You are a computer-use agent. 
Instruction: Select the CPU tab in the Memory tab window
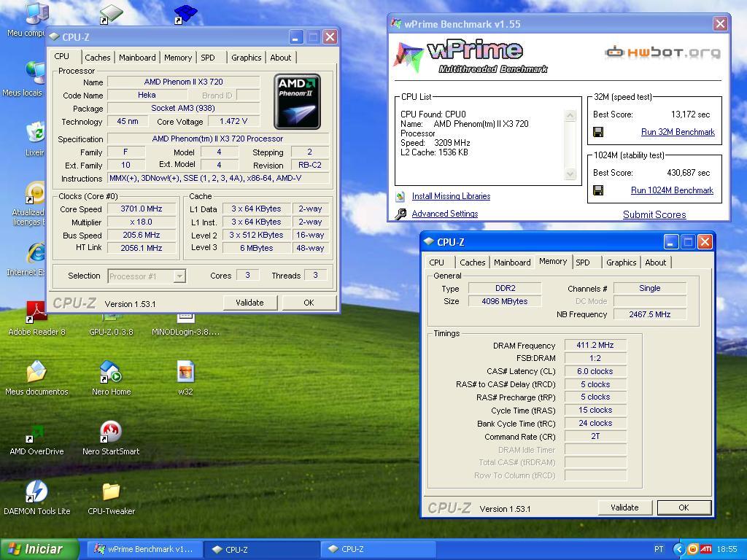(436, 262)
